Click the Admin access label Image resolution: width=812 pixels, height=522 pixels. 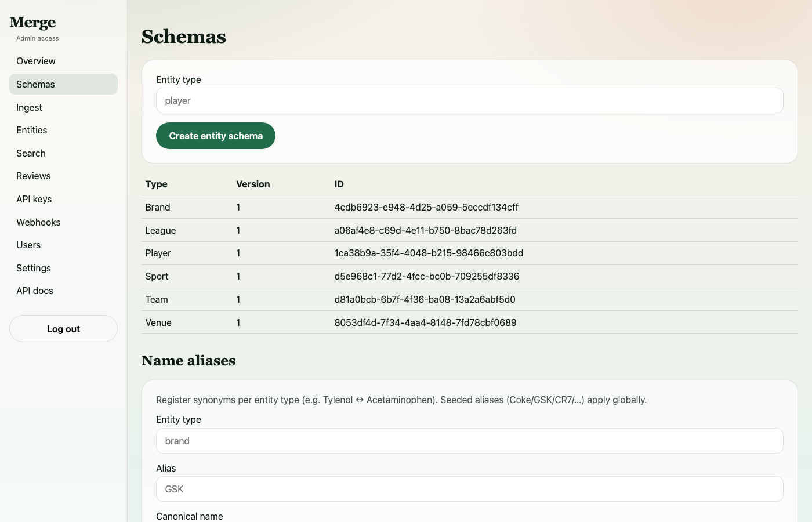click(38, 38)
